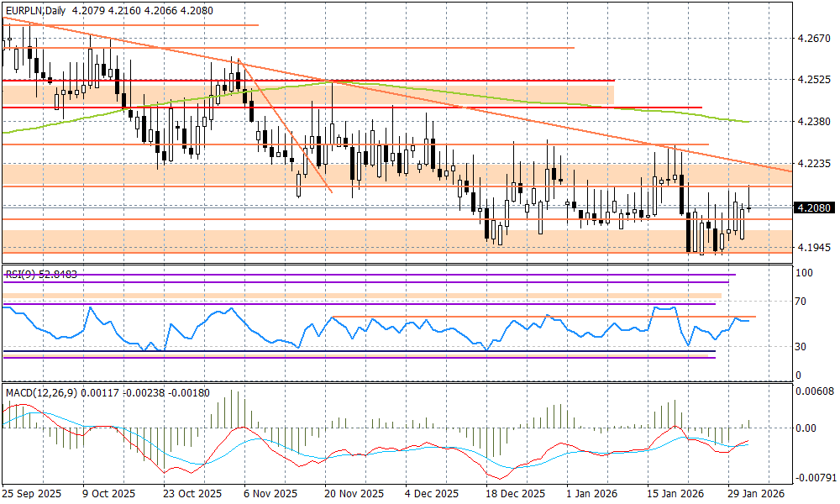Select the green moving average line end
The height and width of the screenshot is (504, 840).
click(x=746, y=122)
